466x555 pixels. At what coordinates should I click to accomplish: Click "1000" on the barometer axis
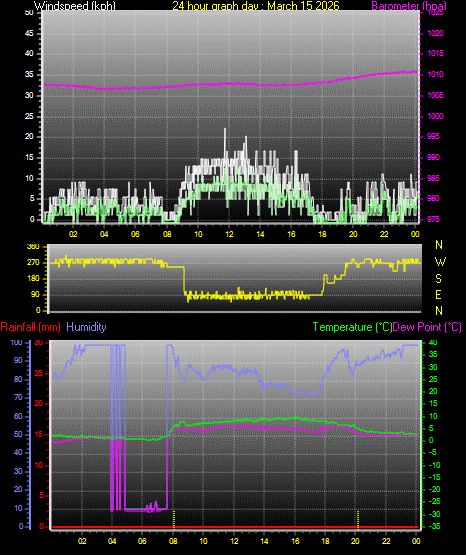point(435,116)
